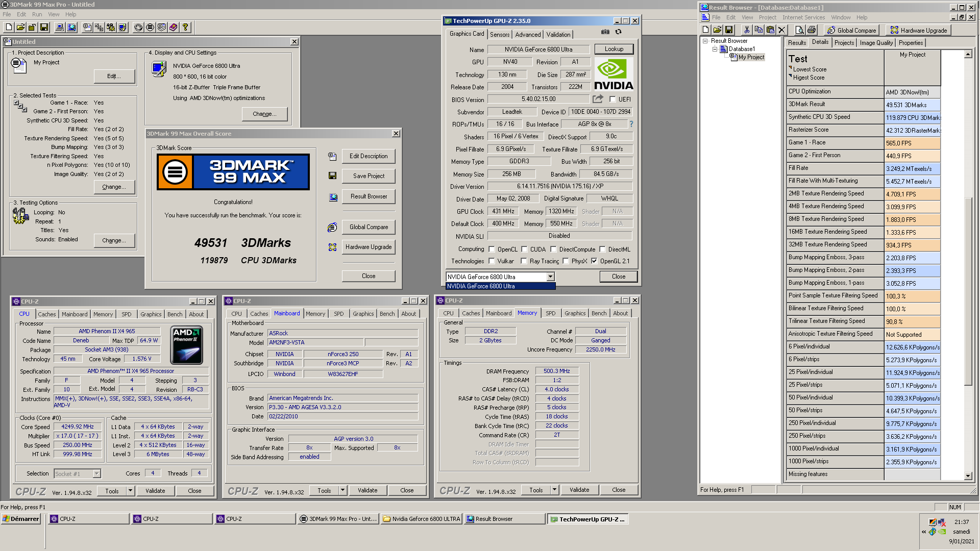
Task: Click the GPU-Z refresh icon
Action: tap(619, 32)
